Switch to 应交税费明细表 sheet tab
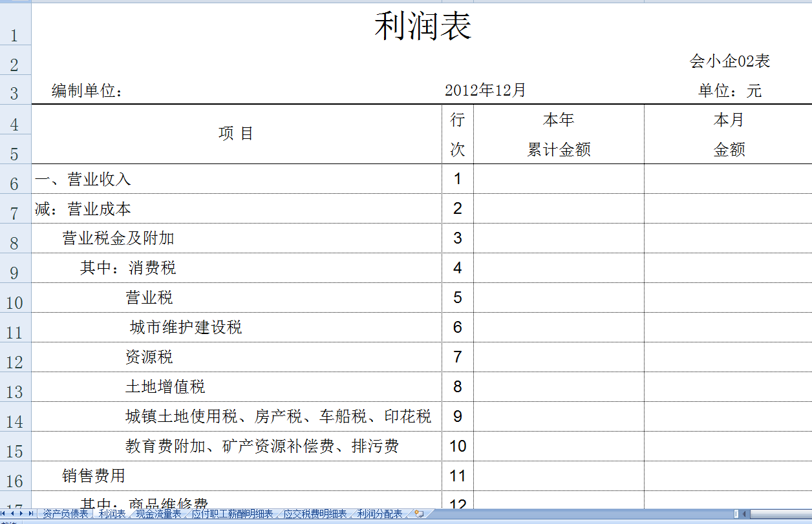 pyautogui.click(x=315, y=514)
